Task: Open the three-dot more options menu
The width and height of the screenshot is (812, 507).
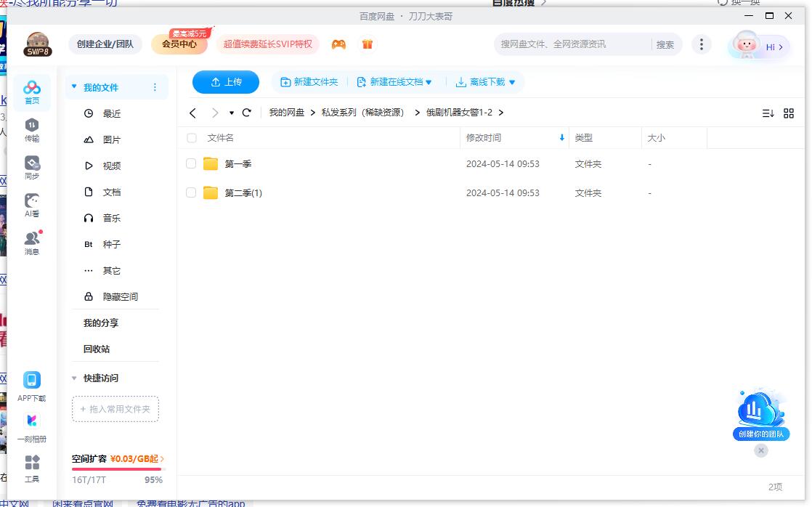Action: tap(702, 44)
